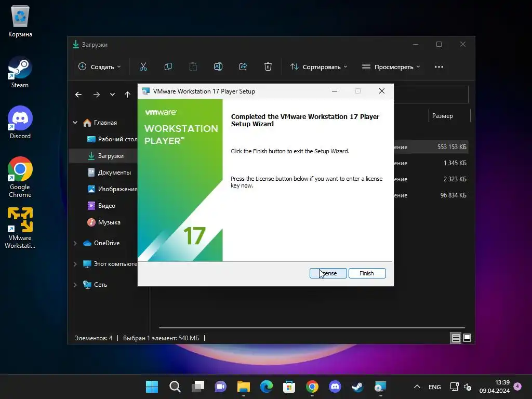Go back with the Explorer back arrow
532x399 pixels.
tap(78, 95)
